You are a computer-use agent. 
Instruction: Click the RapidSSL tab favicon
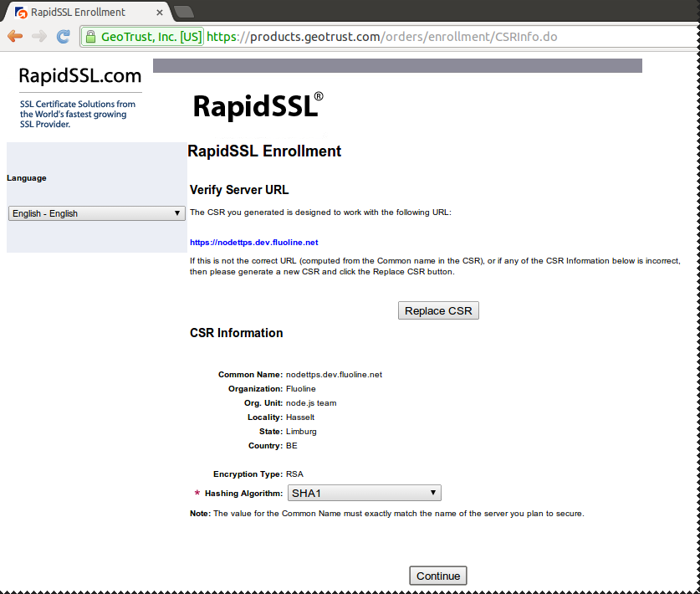point(21,13)
